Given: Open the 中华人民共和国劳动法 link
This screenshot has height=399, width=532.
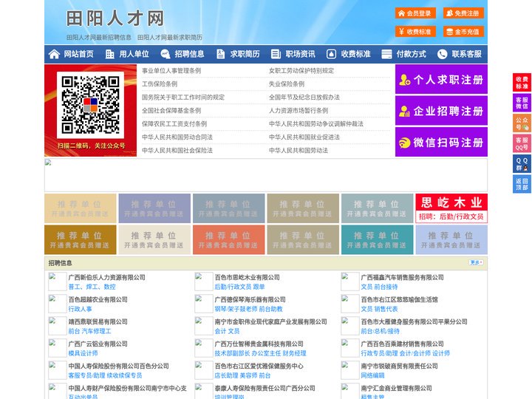Looking at the screenshot, I should click(299, 150).
